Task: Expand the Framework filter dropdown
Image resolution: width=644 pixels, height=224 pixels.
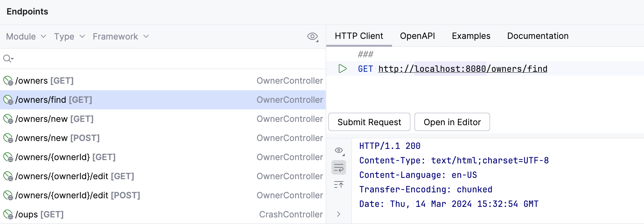Action: (x=121, y=37)
